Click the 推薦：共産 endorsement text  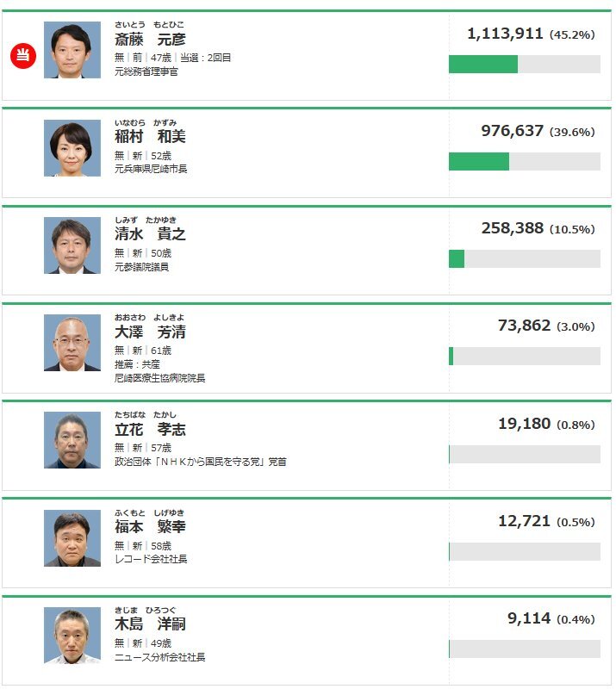point(137,364)
